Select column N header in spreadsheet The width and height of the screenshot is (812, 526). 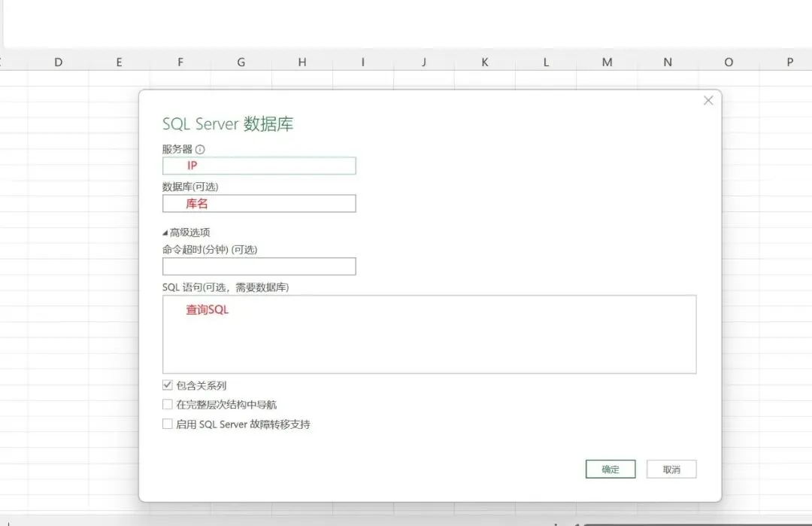(x=668, y=62)
